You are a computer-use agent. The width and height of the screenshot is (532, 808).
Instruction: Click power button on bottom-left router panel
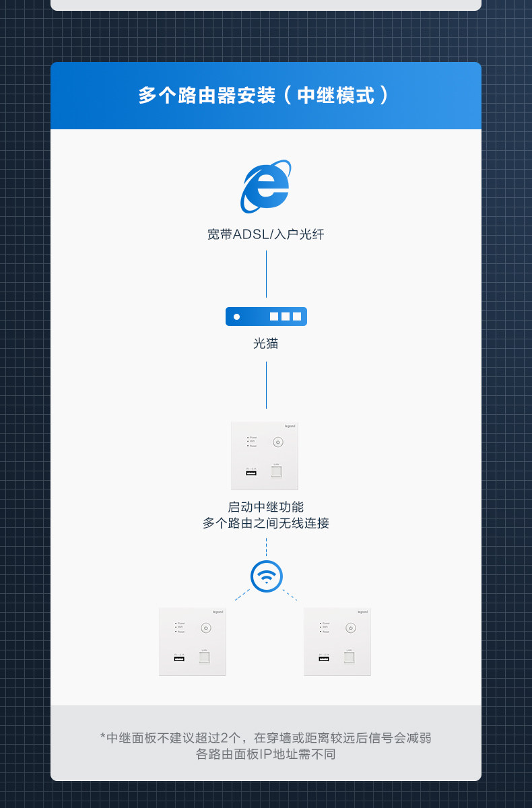point(205,628)
